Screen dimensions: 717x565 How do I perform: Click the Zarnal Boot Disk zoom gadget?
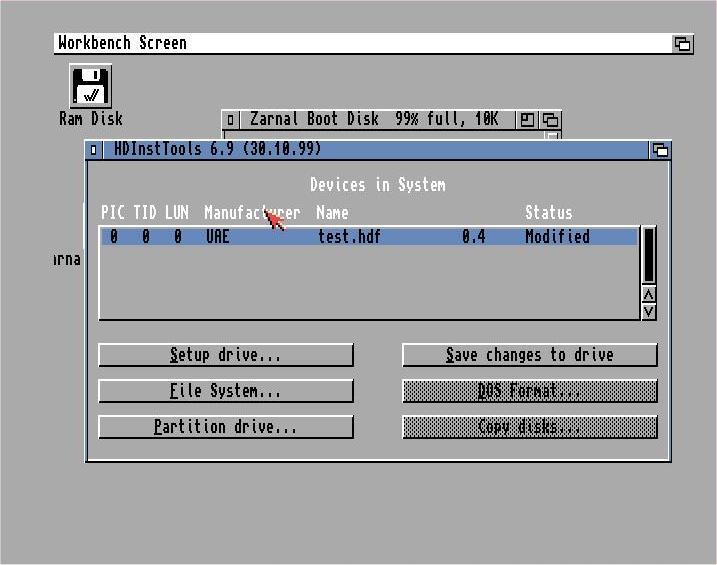tap(527, 120)
